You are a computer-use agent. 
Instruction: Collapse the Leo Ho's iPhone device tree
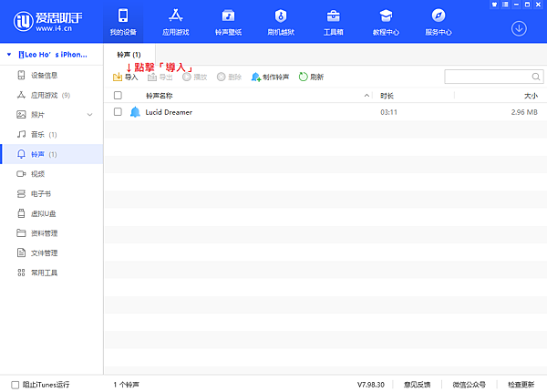[x=9, y=55]
